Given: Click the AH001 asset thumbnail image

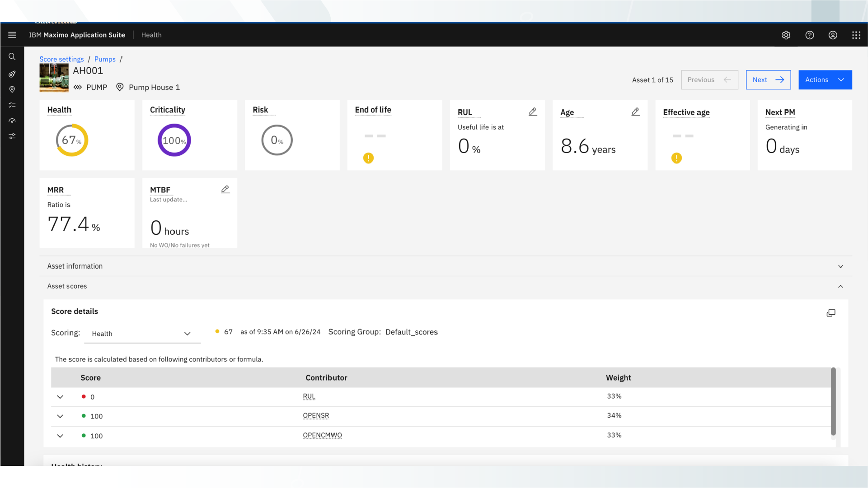Looking at the screenshot, I should click(x=54, y=78).
